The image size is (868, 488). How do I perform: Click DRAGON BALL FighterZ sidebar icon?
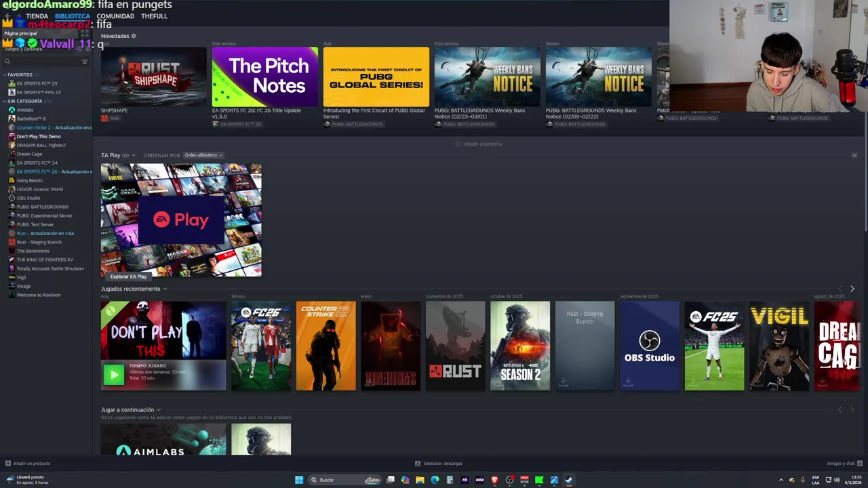tap(12, 145)
